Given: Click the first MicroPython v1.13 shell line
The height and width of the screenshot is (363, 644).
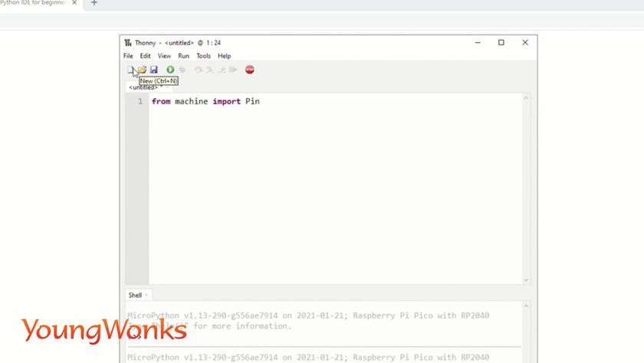Looking at the screenshot, I should pyautogui.click(x=308, y=315).
